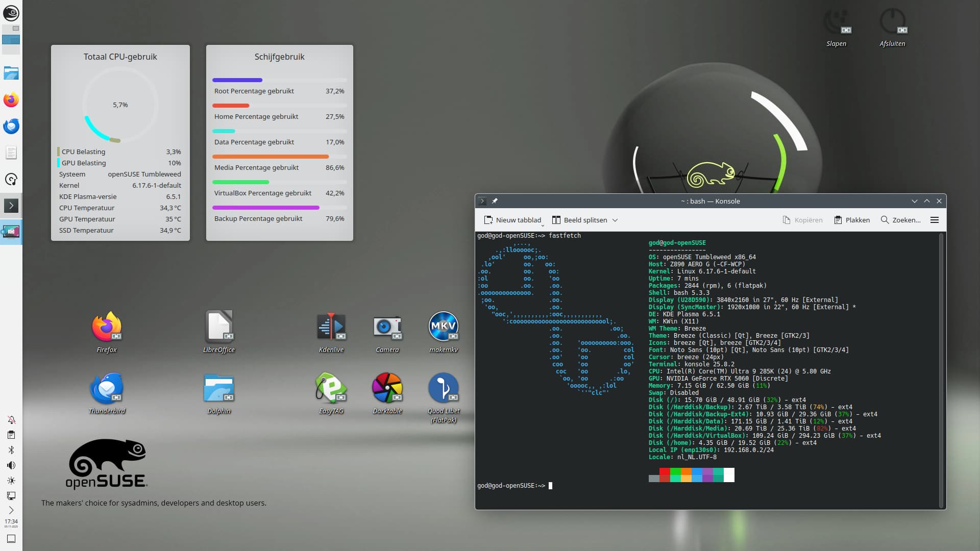Viewport: 980px width, 551px height.
Task: Open the openSUSE application launcher
Action: pos(11,13)
